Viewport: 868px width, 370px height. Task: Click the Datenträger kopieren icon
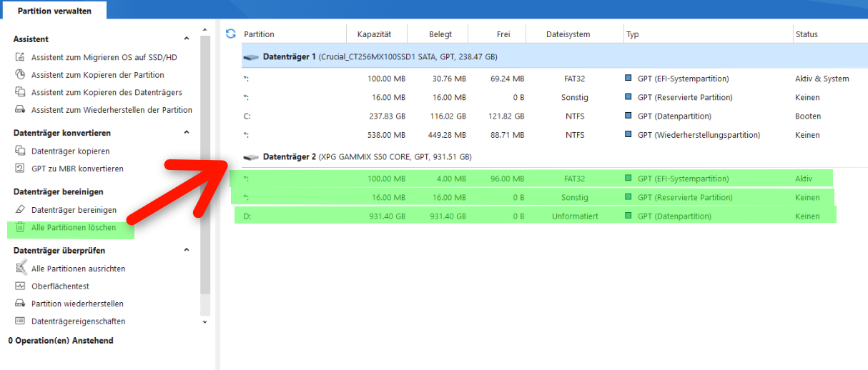[20, 151]
